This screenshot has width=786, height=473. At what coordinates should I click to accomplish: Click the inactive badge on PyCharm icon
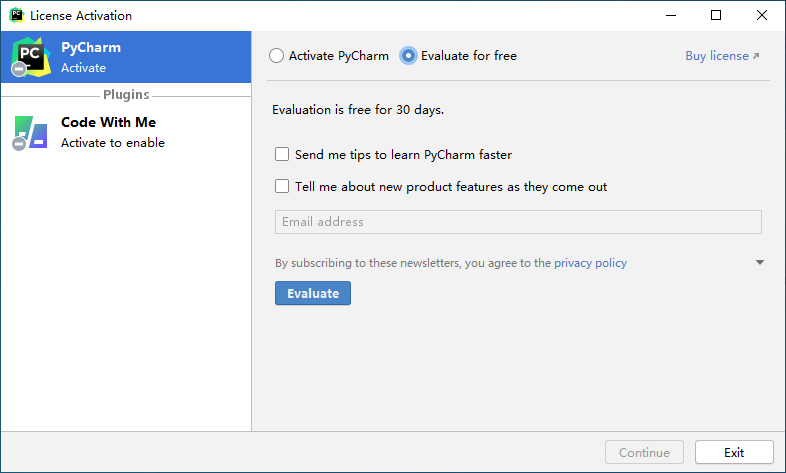tap(19, 69)
